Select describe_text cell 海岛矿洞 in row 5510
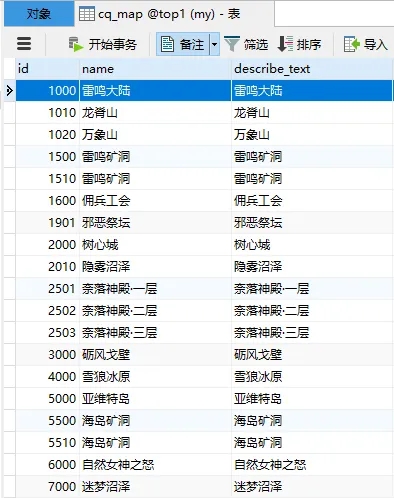394x498 pixels. (312, 443)
